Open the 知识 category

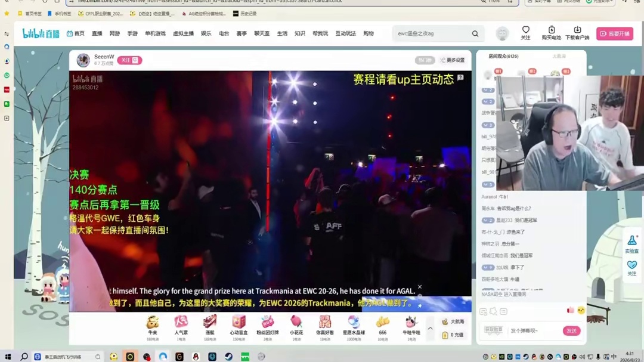(x=300, y=33)
